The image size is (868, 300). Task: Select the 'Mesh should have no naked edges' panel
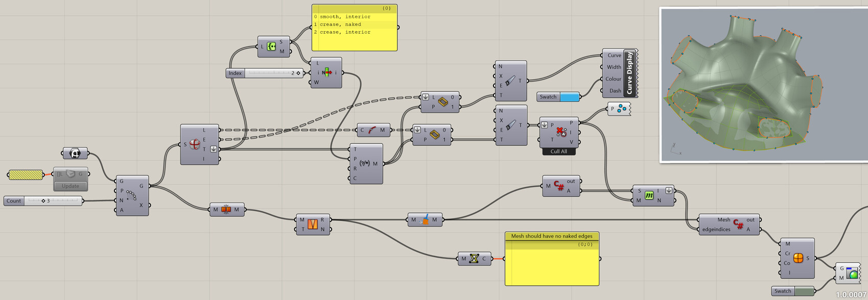point(552,259)
